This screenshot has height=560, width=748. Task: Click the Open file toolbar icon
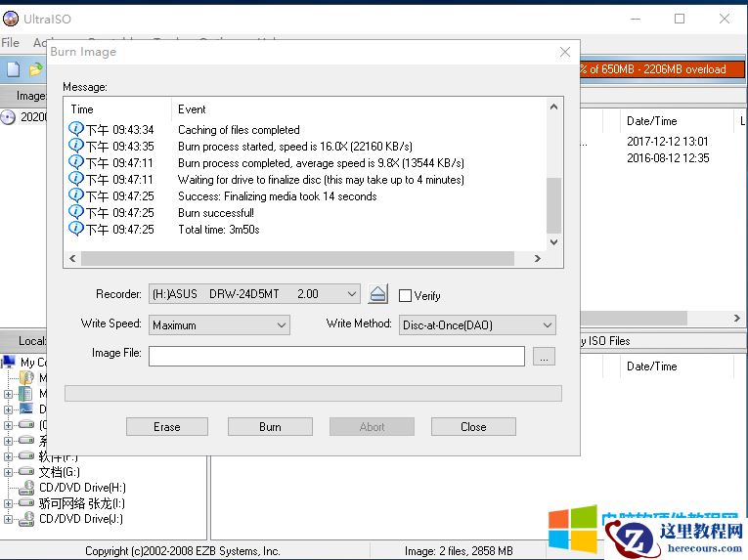tap(35, 69)
